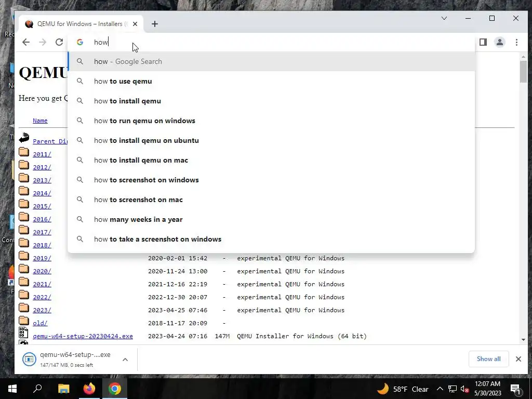Open the notification center icon
532x399 pixels.
(x=516, y=389)
